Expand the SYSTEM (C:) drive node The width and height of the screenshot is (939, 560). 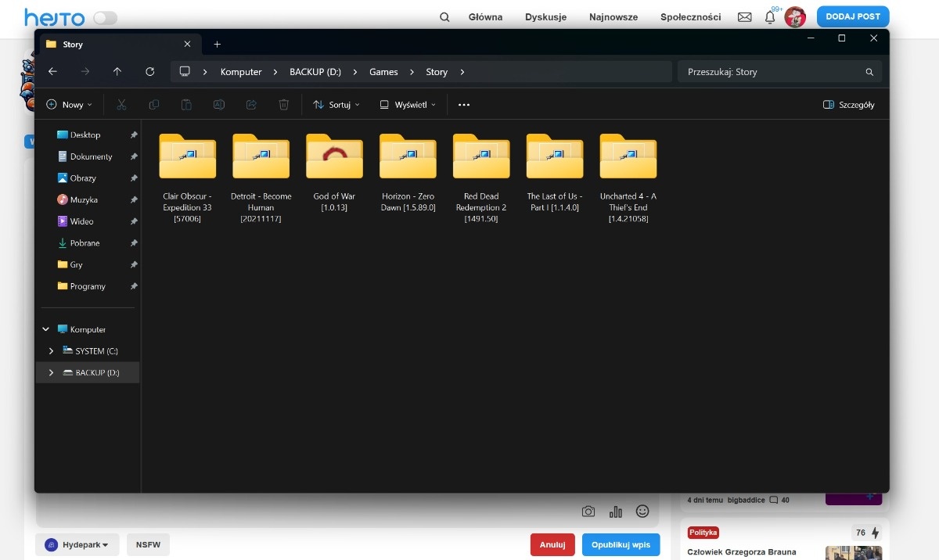(x=52, y=351)
